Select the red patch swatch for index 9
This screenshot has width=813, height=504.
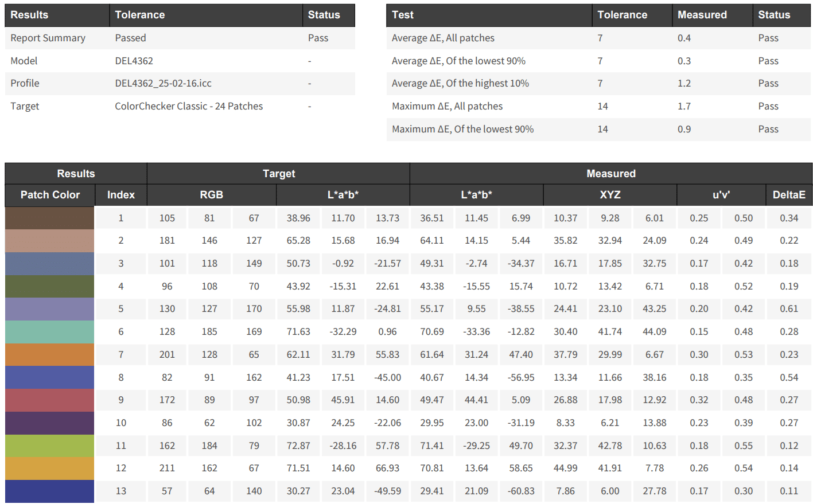tap(49, 400)
